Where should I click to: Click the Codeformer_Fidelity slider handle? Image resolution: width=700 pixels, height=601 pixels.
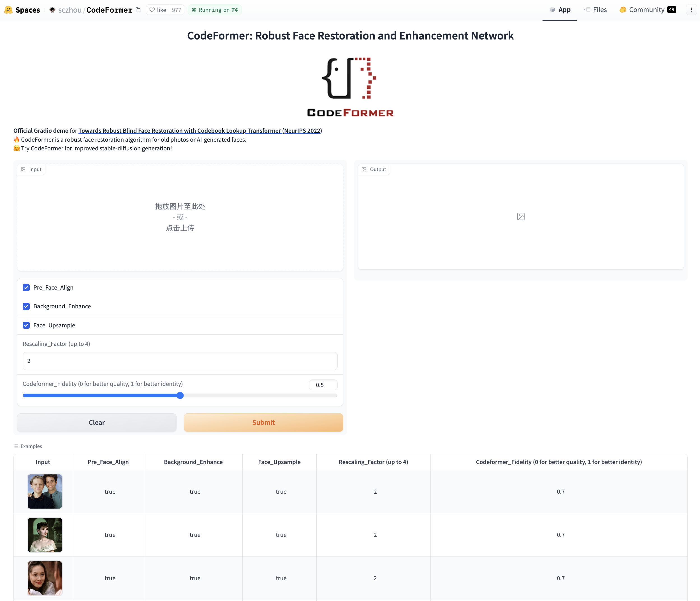[x=180, y=395]
